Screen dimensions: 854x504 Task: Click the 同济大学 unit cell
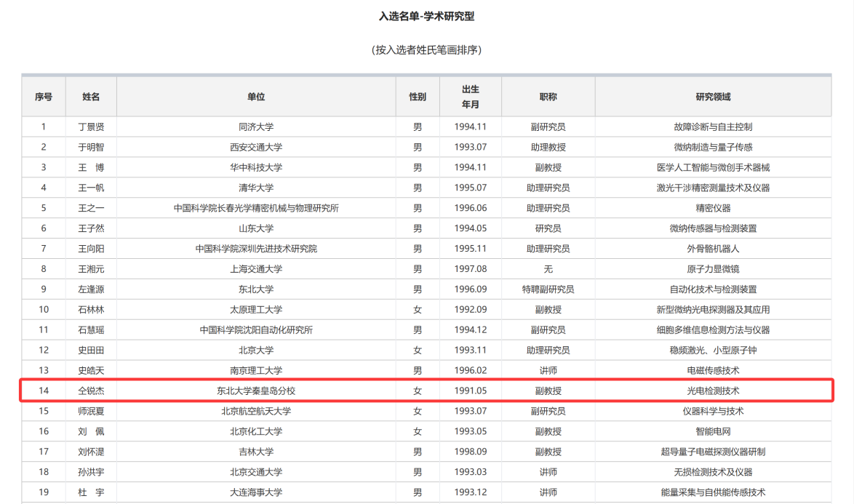click(256, 127)
